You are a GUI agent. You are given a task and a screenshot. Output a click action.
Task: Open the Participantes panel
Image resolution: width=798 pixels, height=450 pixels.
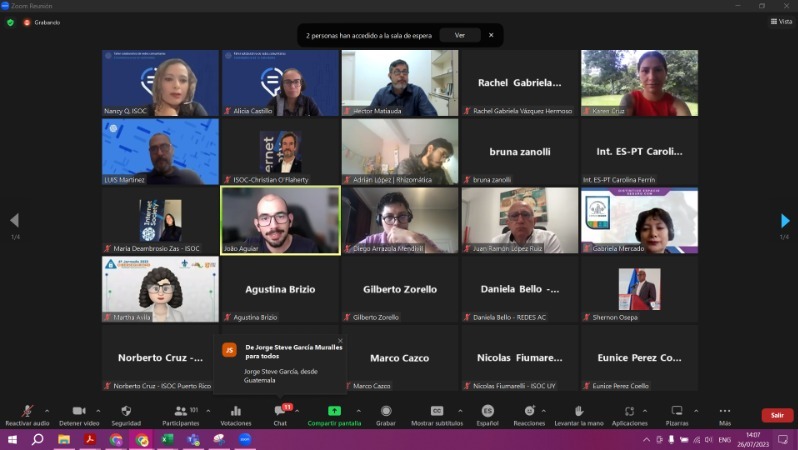point(180,411)
